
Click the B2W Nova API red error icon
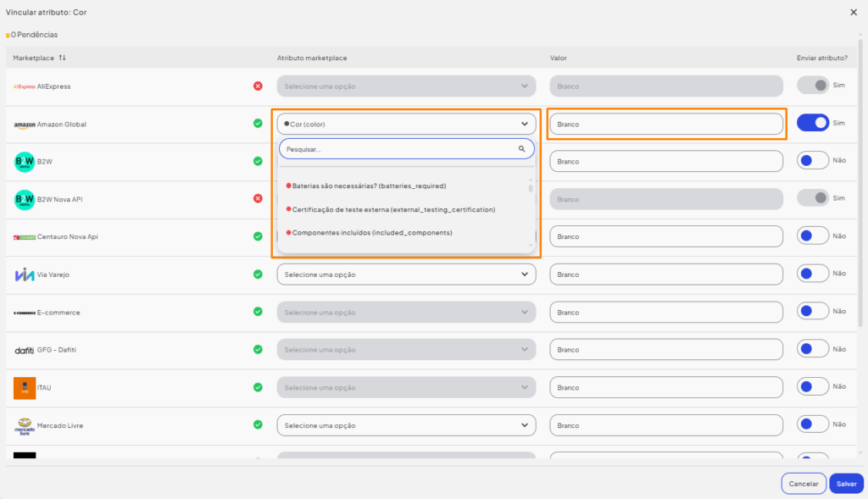click(x=258, y=198)
